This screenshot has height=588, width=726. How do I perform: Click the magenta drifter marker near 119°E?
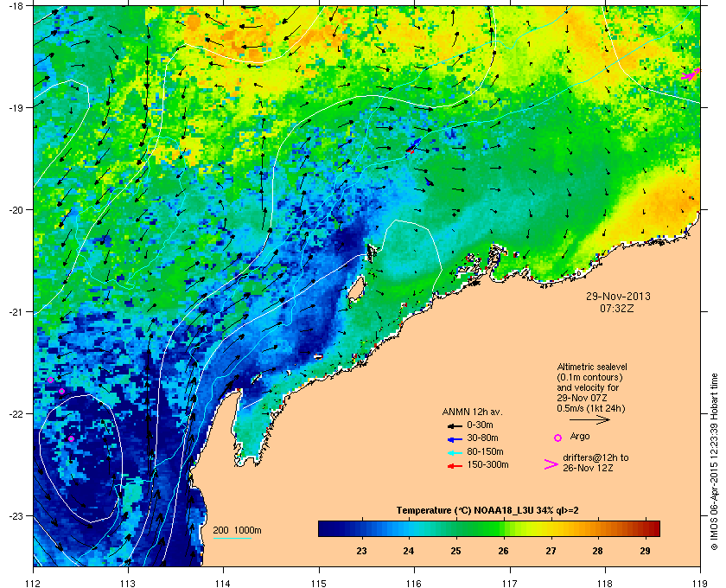click(x=691, y=74)
